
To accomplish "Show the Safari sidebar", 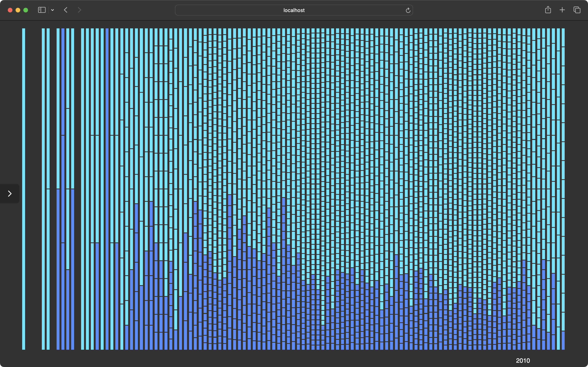I will pos(42,10).
